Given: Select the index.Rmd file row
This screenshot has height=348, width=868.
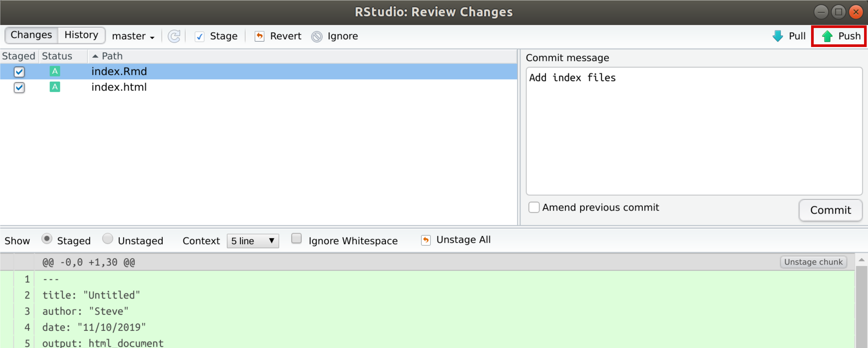Looking at the screenshot, I should [x=258, y=72].
